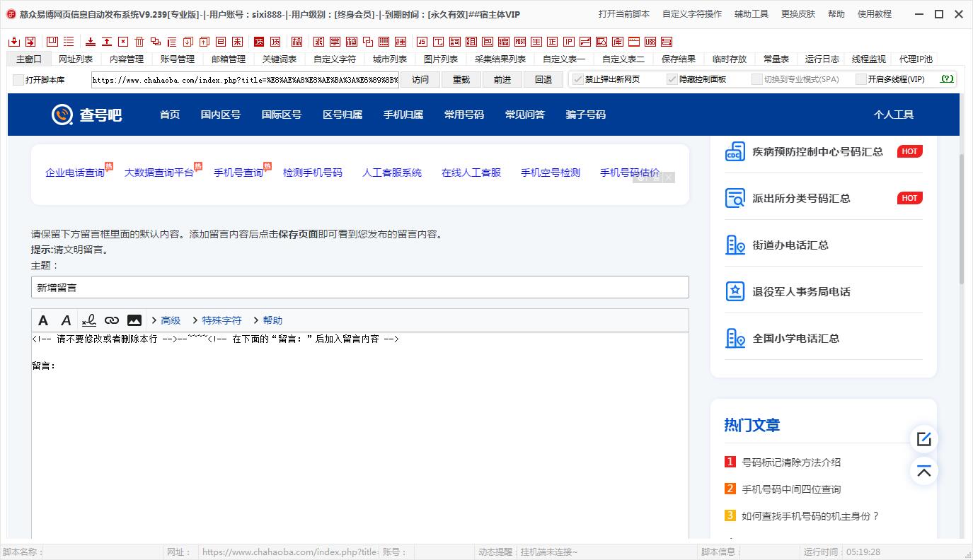Click the browser window toolbar icon
This screenshot has height=560, width=973.
[634, 42]
